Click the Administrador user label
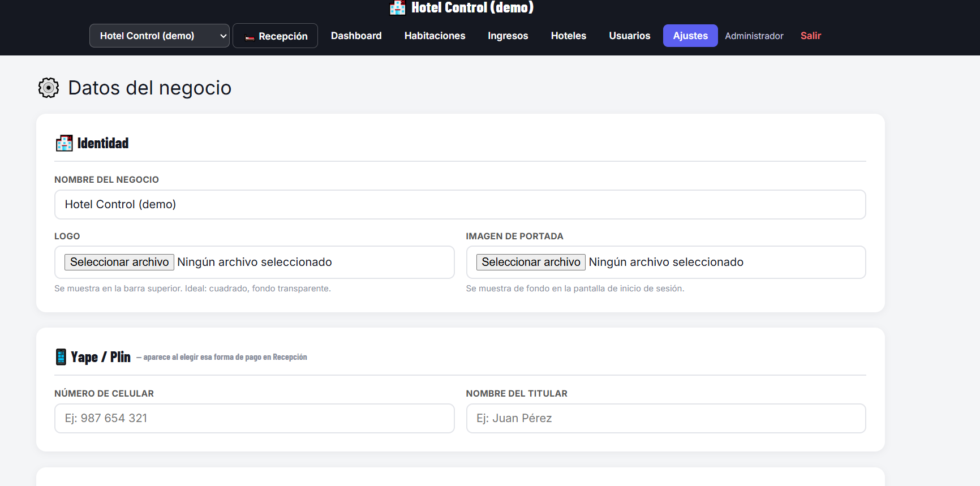The width and height of the screenshot is (980, 486). pyautogui.click(x=754, y=36)
